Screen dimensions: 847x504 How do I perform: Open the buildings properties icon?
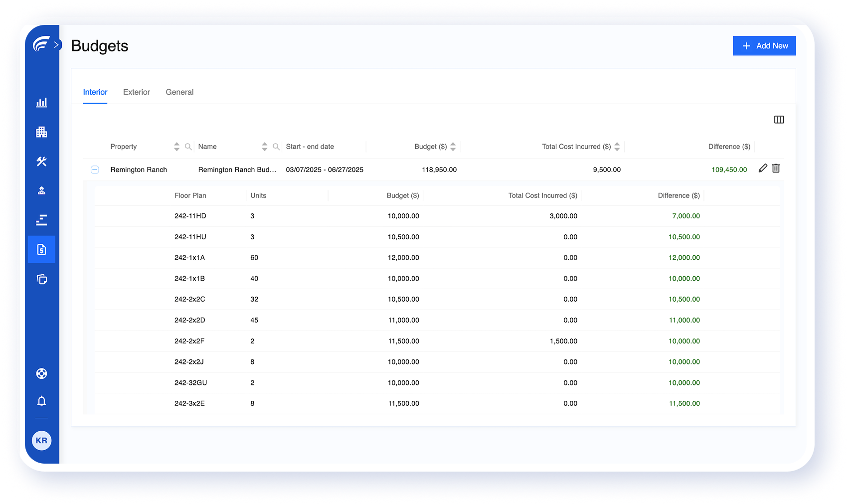[41, 132]
